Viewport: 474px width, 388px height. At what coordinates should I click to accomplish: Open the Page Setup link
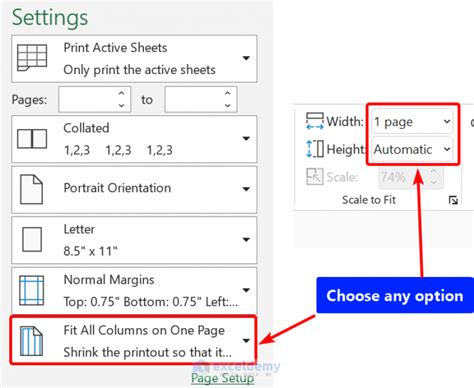[223, 378]
